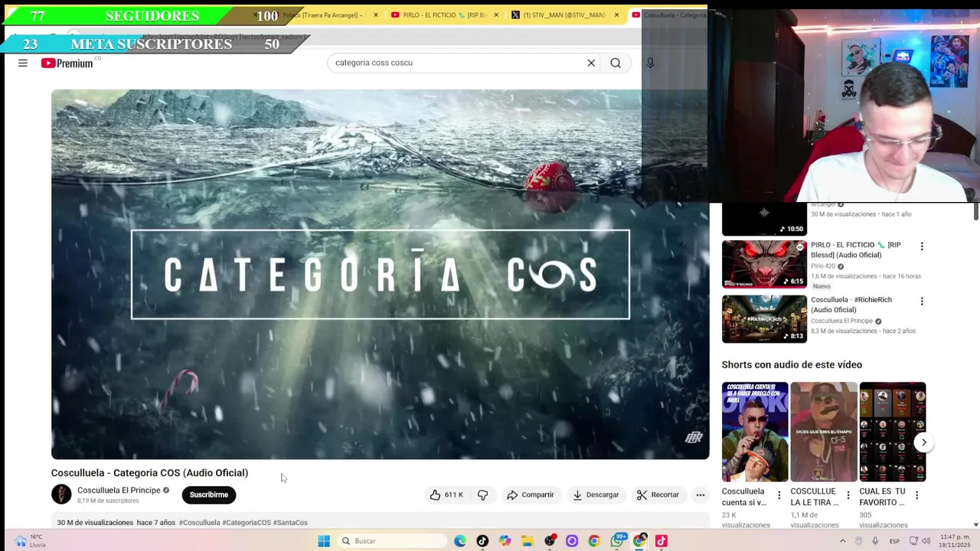Image resolution: width=980 pixels, height=551 pixels.
Task: Open 'CUAL ES TU FAVORITO' short
Action: [x=893, y=432]
